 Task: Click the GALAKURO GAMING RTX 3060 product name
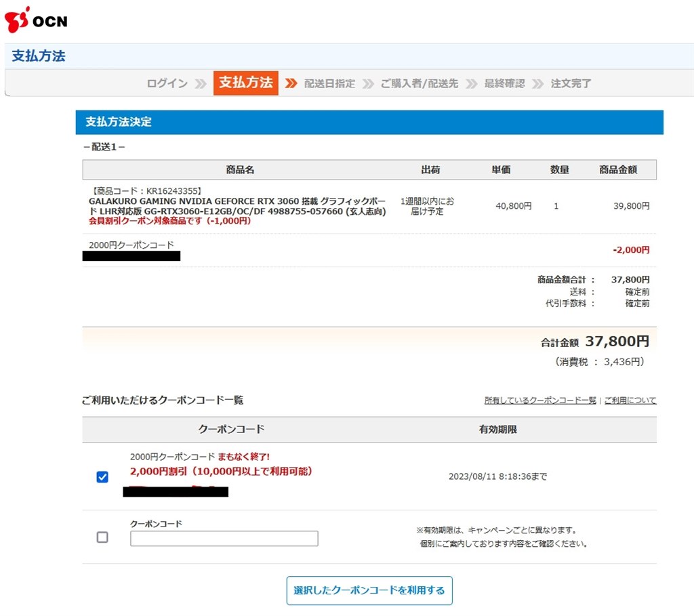point(237,206)
